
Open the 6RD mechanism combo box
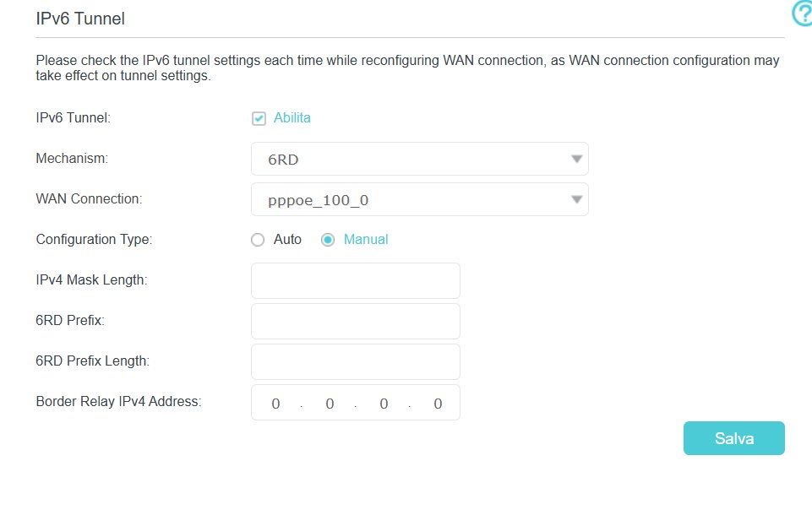tap(419, 159)
